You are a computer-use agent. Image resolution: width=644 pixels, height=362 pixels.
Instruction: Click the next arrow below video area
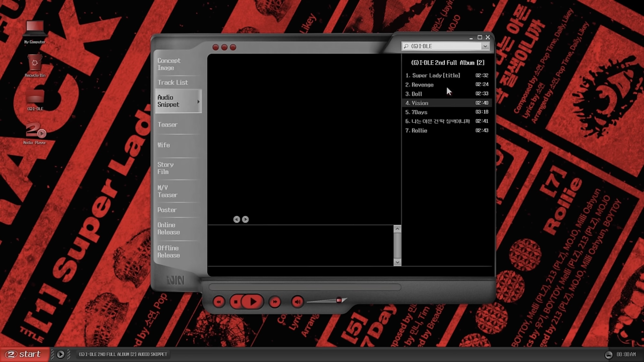click(245, 219)
